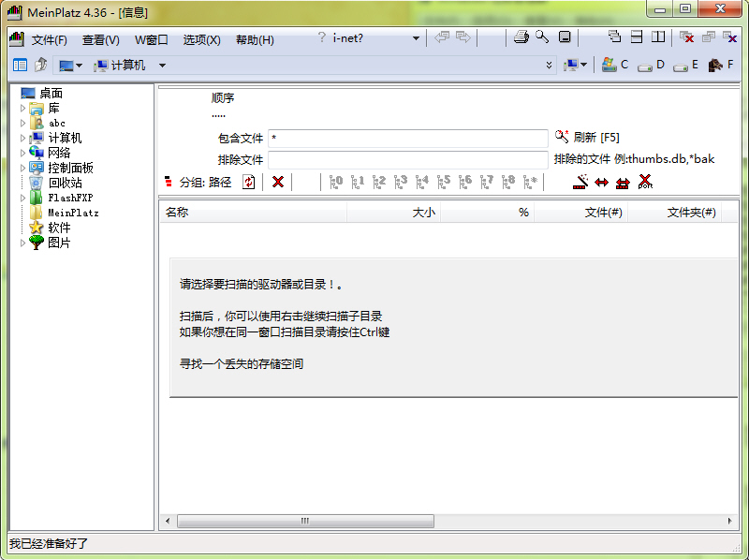Click the reload icon beside 分组: 路径

click(x=249, y=182)
